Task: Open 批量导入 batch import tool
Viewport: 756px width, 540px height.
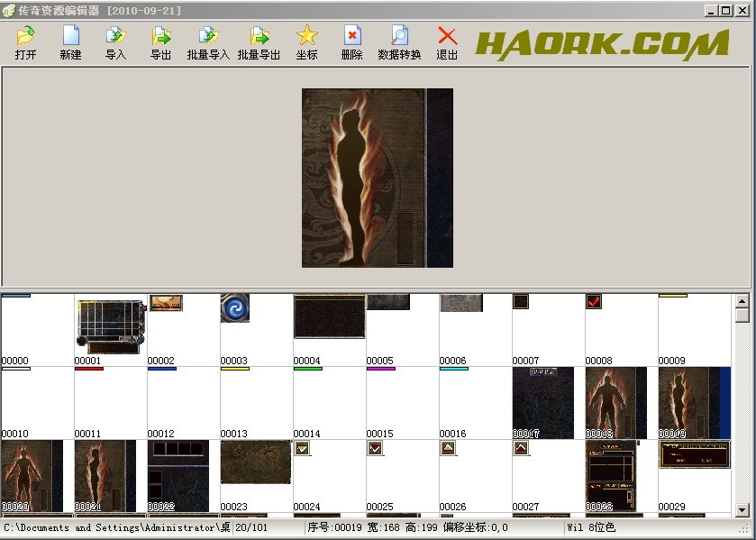Action: [x=208, y=36]
